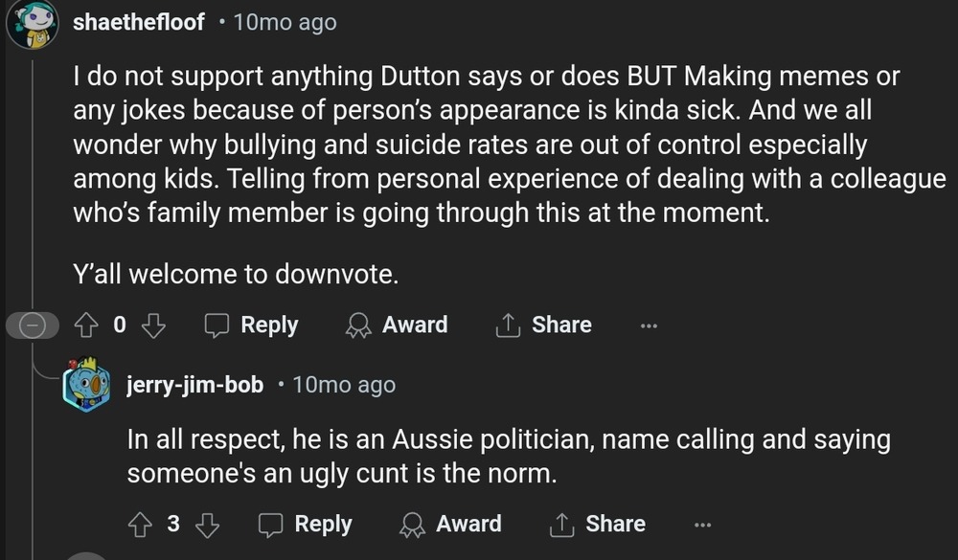Reply to jerry-jim-bob's comment

tap(306, 525)
